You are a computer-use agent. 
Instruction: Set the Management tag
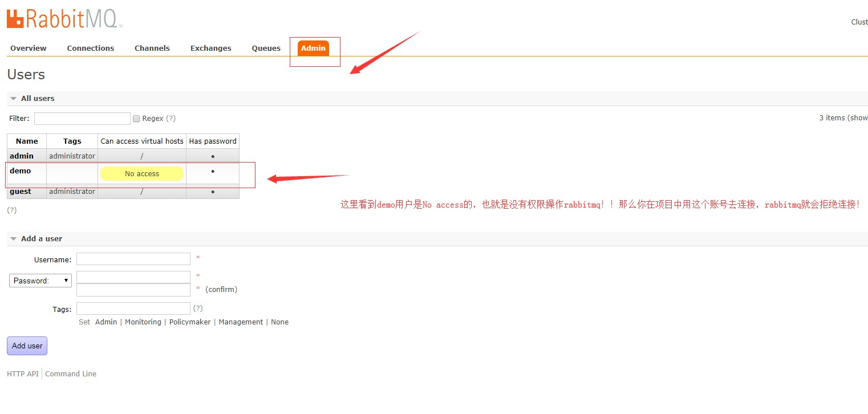(x=241, y=322)
